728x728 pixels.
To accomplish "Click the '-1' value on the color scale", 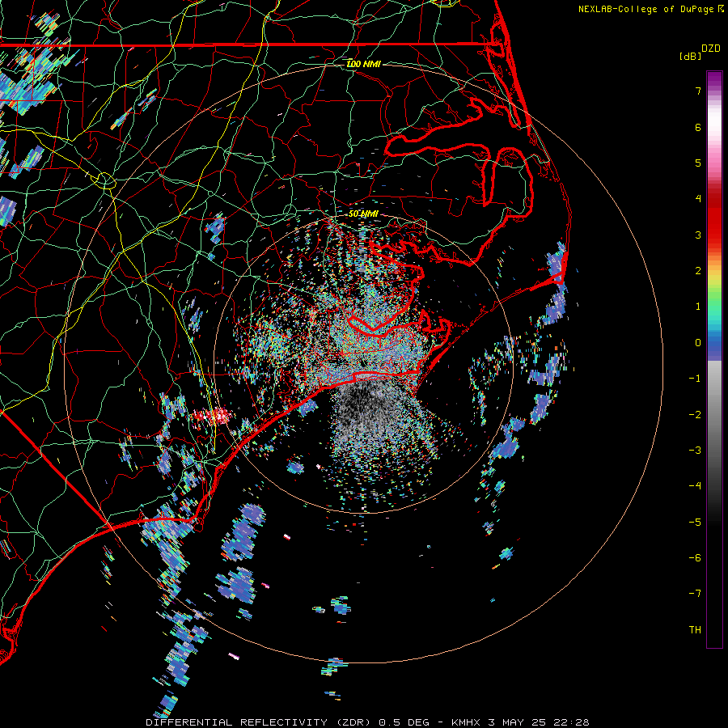I will 695,379.
